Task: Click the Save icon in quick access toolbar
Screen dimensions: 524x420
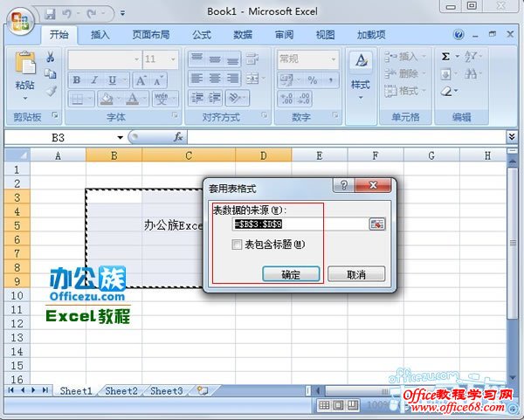Action: click(50, 14)
